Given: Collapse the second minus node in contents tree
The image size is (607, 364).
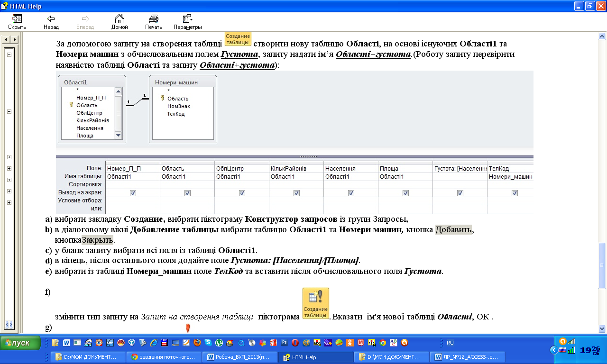Looking at the screenshot, I should click(9, 112).
